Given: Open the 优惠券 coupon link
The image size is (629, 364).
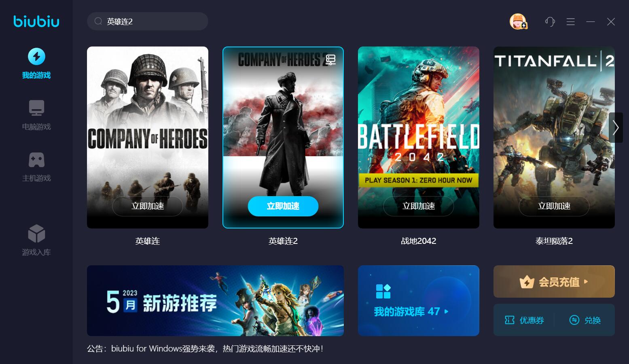Looking at the screenshot, I should click(x=524, y=320).
